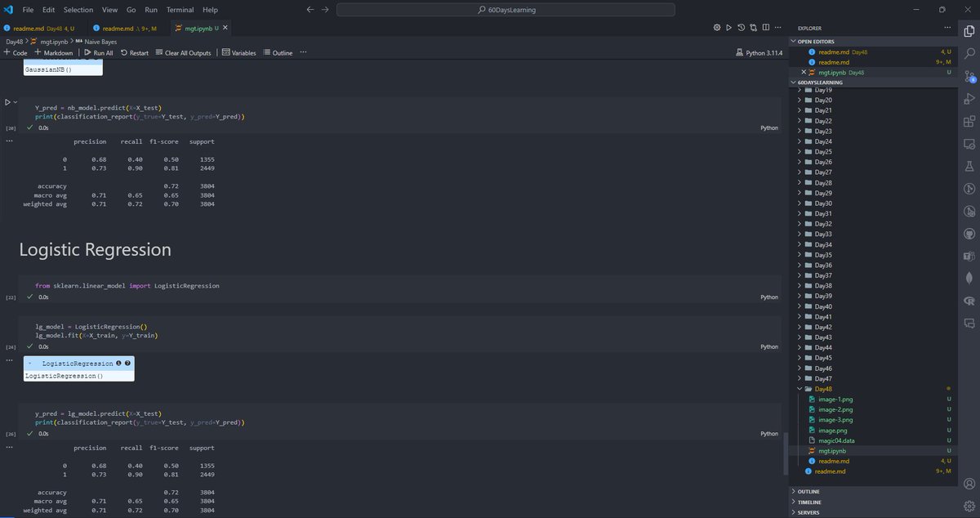Expand the Day30 folder
Image resolution: width=980 pixels, height=518 pixels.
[x=823, y=203]
